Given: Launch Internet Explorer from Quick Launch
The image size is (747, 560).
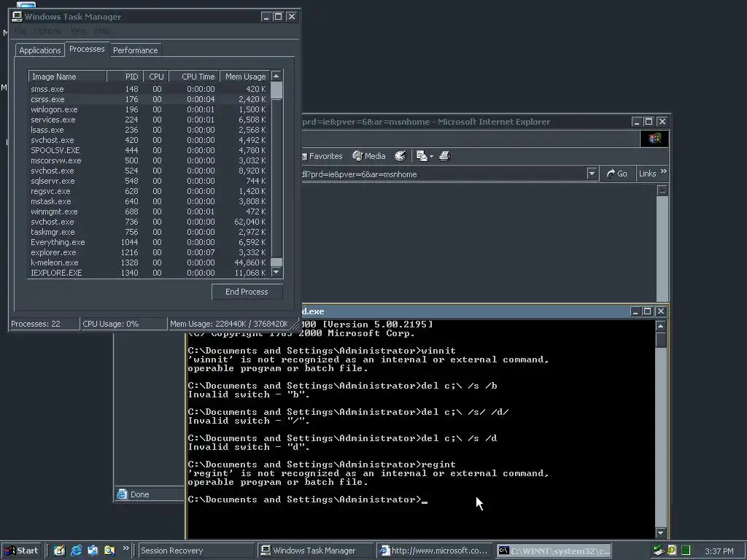Looking at the screenshot, I should (x=76, y=551).
